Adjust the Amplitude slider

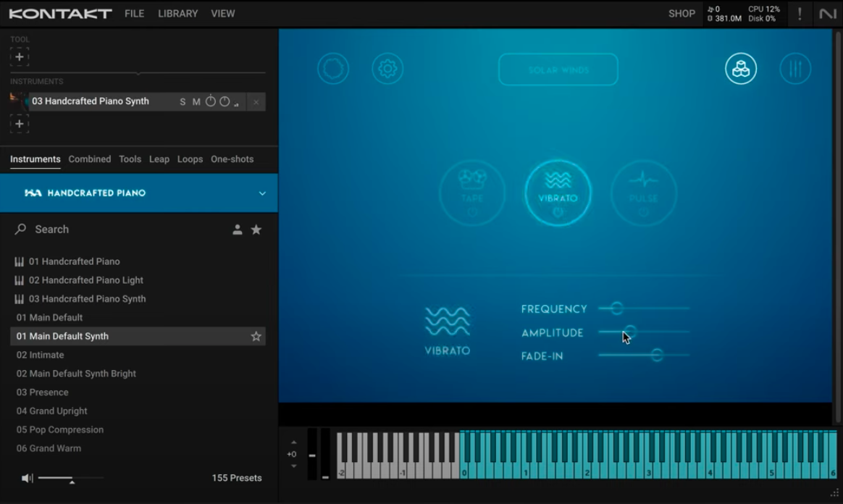[644, 332]
